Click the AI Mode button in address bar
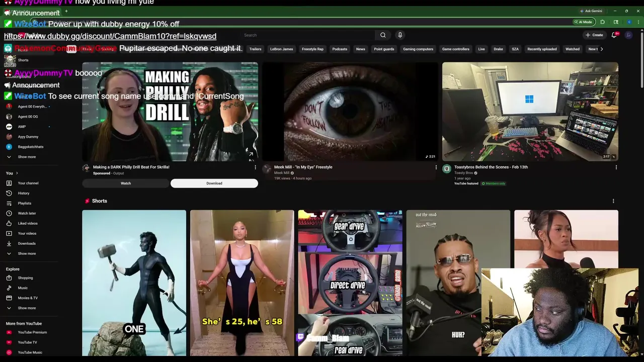 click(584, 22)
